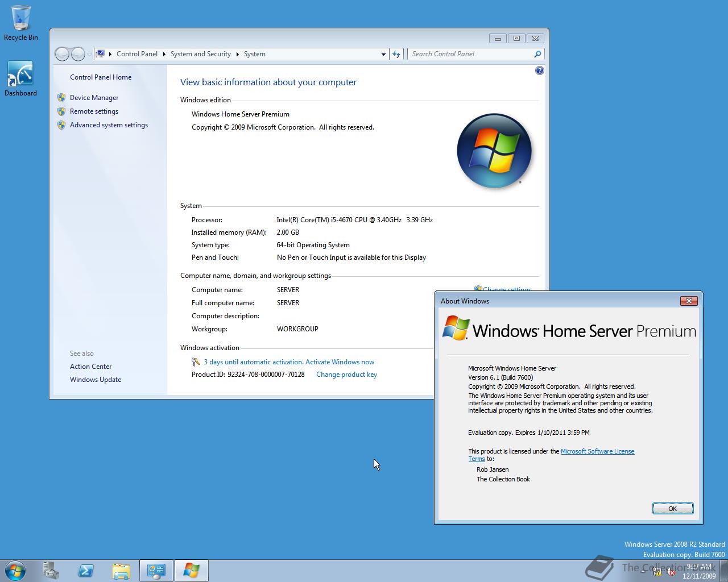
Task: Click 'Windows Home Server Premium' edition text
Action: (x=241, y=114)
